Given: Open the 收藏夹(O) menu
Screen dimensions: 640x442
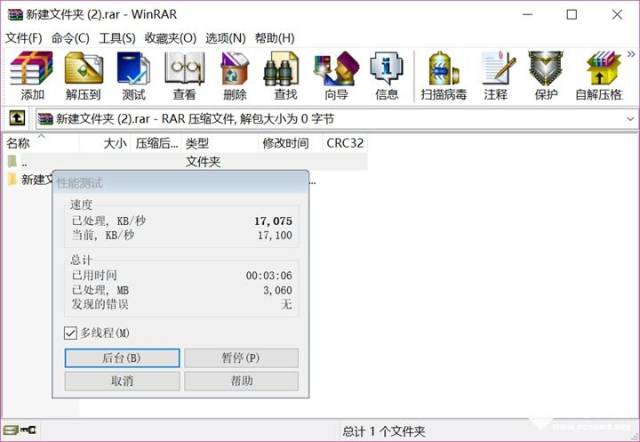Looking at the screenshot, I should [x=171, y=38].
